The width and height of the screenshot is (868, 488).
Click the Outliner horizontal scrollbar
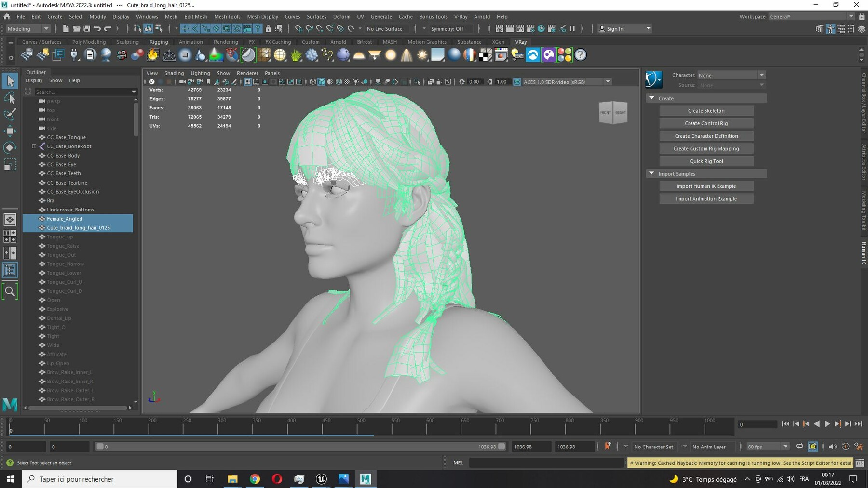coord(78,408)
